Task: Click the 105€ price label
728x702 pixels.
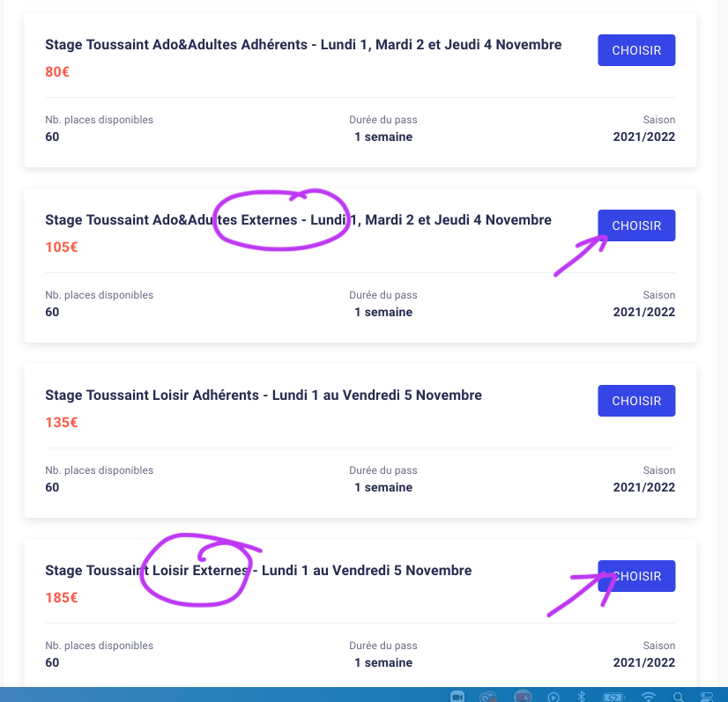Action: 62,248
